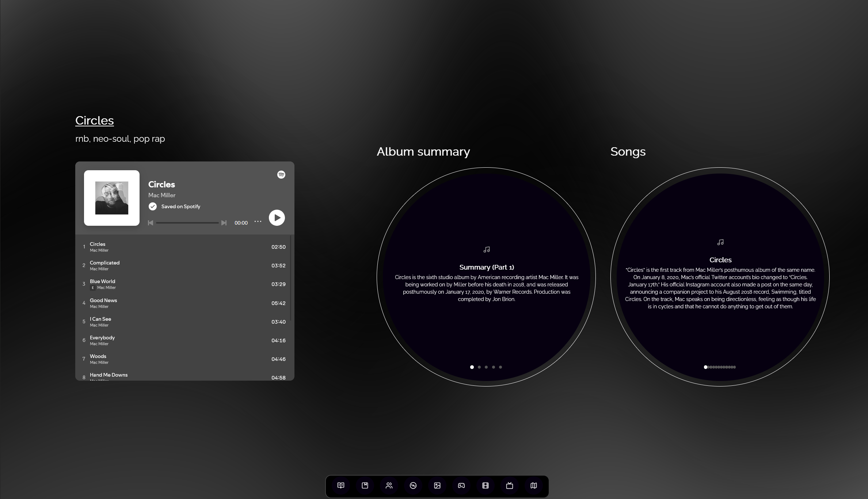Screen dimensions: 868x499
Task: Play track 6 Everybody
Action: (184, 340)
